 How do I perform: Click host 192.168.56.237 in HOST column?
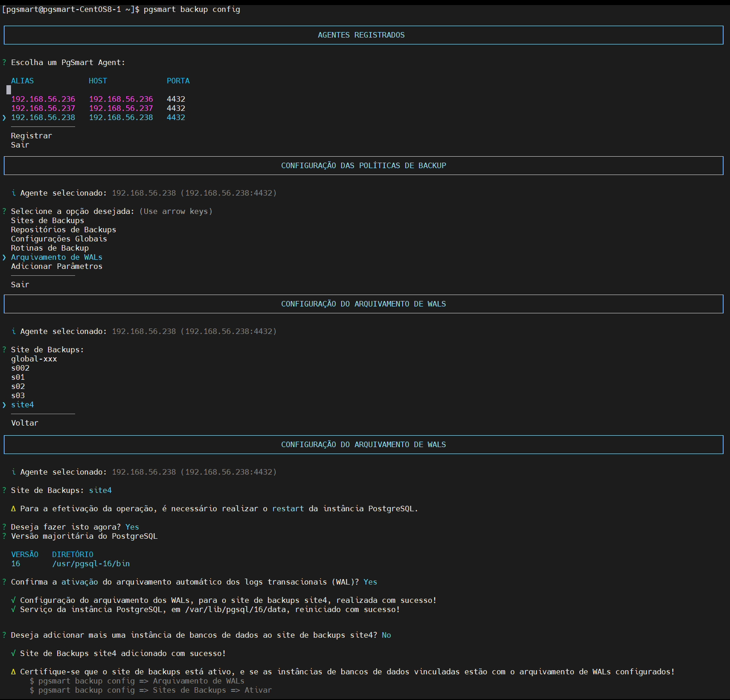click(x=121, y=108)
